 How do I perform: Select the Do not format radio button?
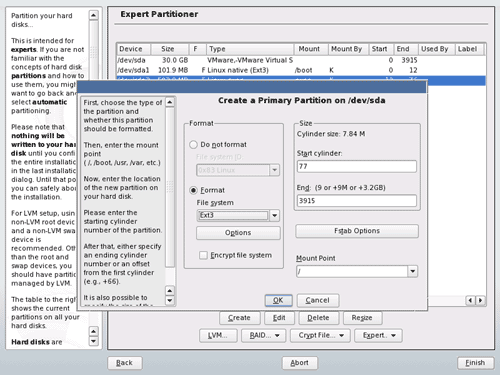coord(193,145)
